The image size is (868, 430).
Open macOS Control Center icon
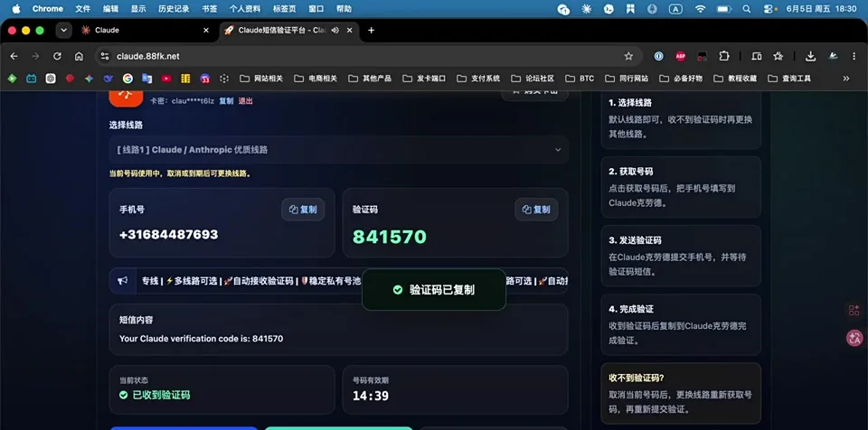[769, 9]
